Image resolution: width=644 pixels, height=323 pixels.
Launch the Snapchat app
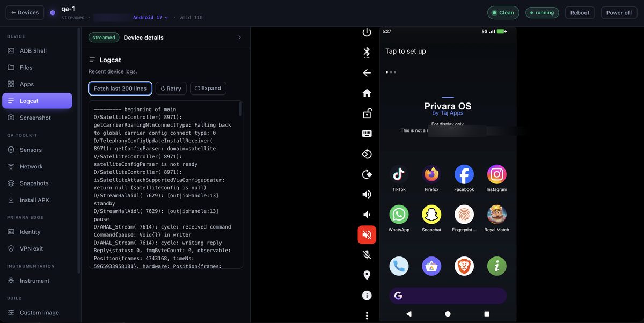(x=431, y=215)
